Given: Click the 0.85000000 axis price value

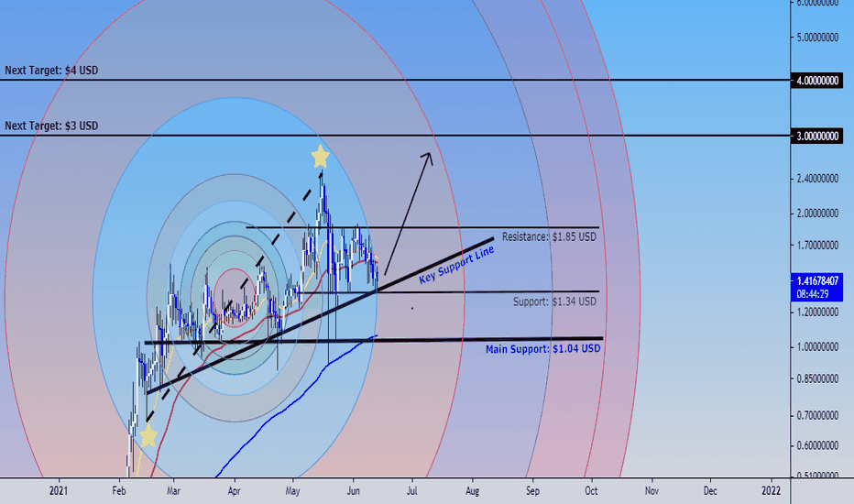Looking at the screenshot, I should 817,378.
